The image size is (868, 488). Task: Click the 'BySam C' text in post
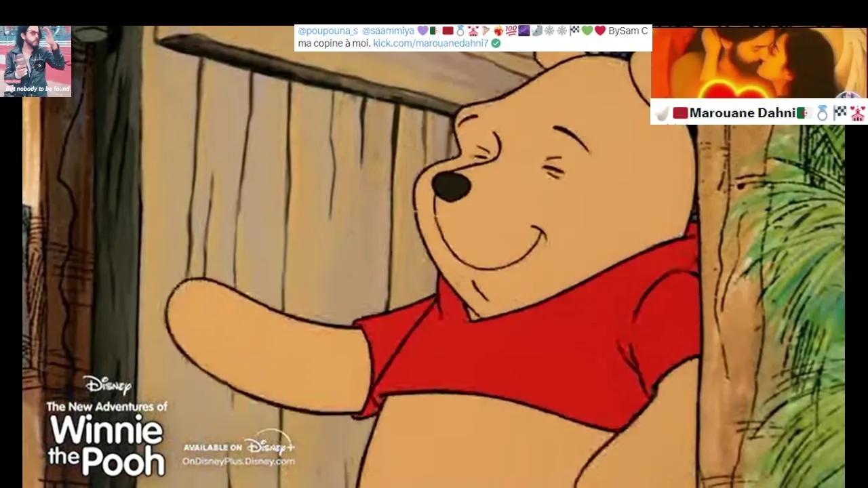628,31
